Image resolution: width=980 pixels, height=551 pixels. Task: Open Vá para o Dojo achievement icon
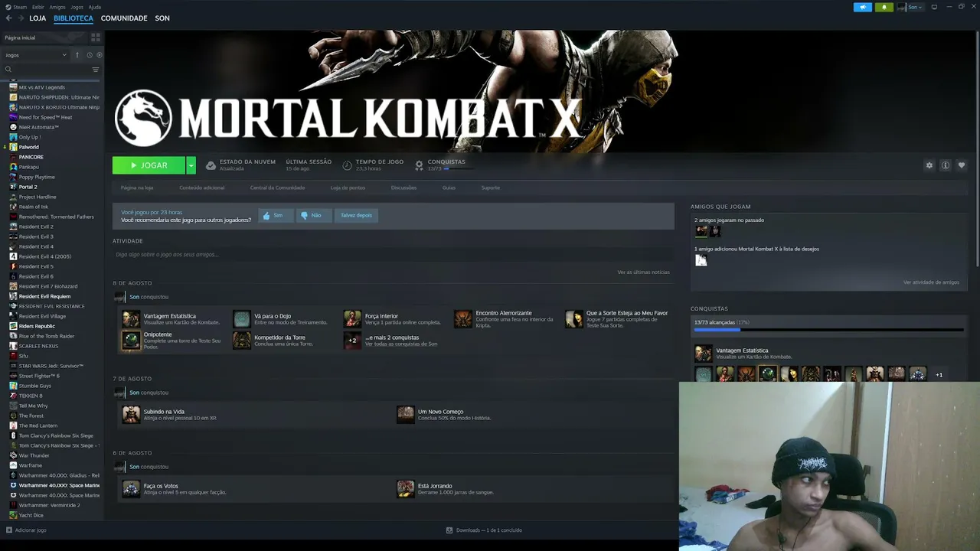pos(241,319)
